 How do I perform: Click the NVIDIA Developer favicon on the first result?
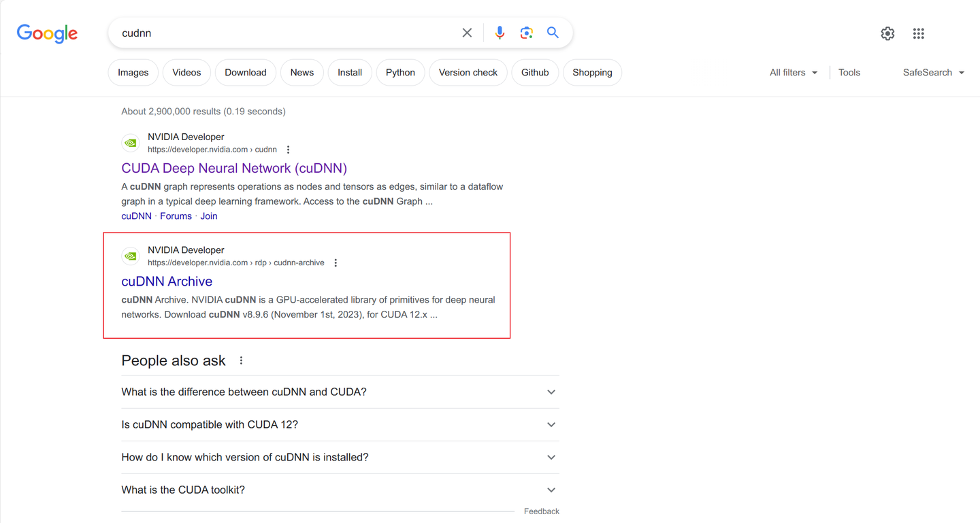[130, 142]
